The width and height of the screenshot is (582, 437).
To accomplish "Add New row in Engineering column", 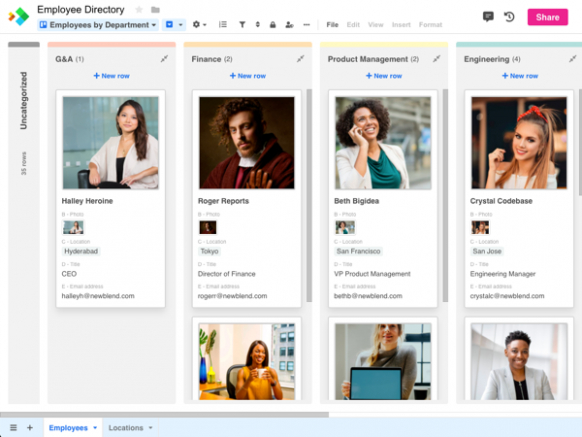I will point(520,76).
